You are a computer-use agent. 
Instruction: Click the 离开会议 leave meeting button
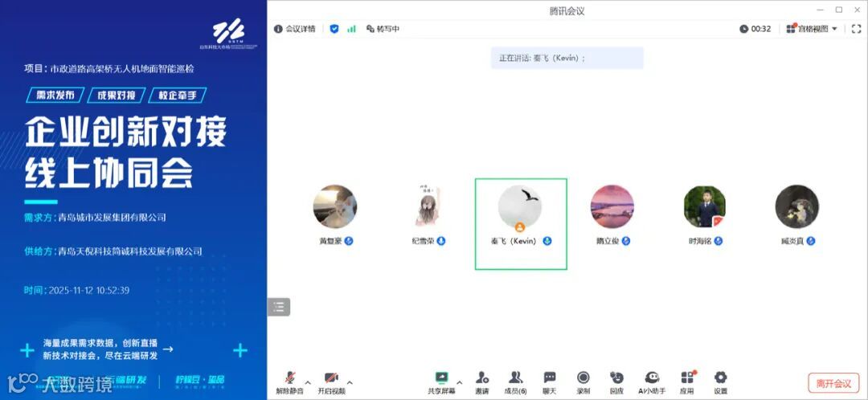(x=833, y=383)
